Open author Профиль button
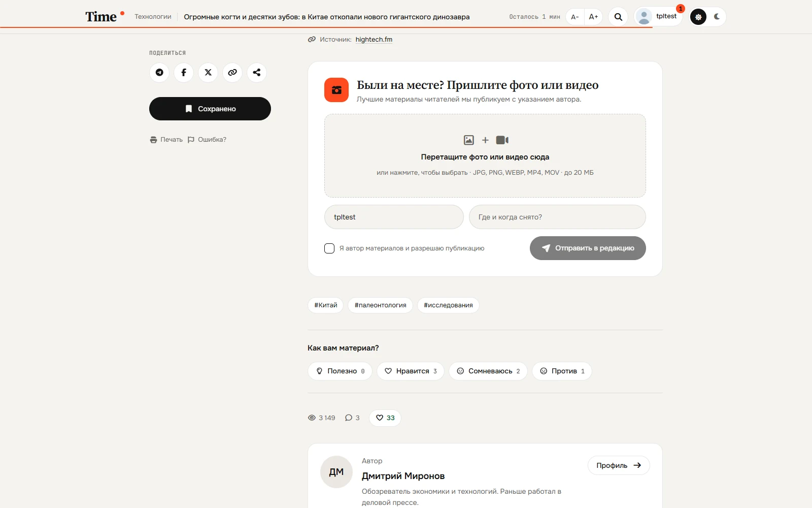 click(x=619, y=465)
